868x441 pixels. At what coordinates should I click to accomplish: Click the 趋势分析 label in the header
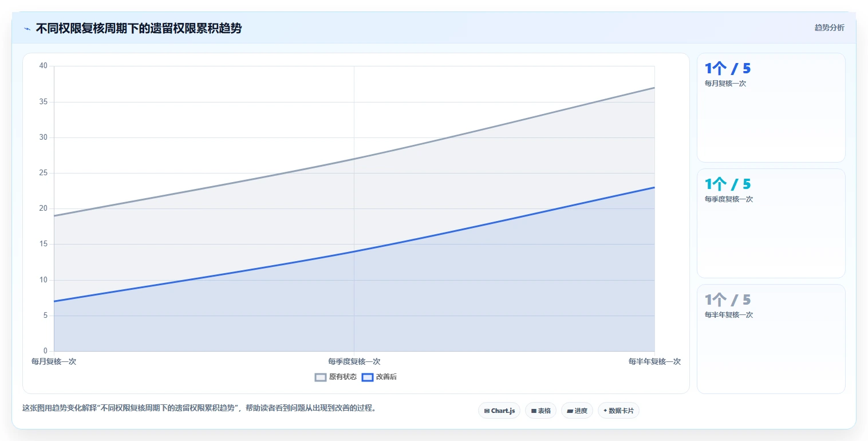[x=829, y=27]
